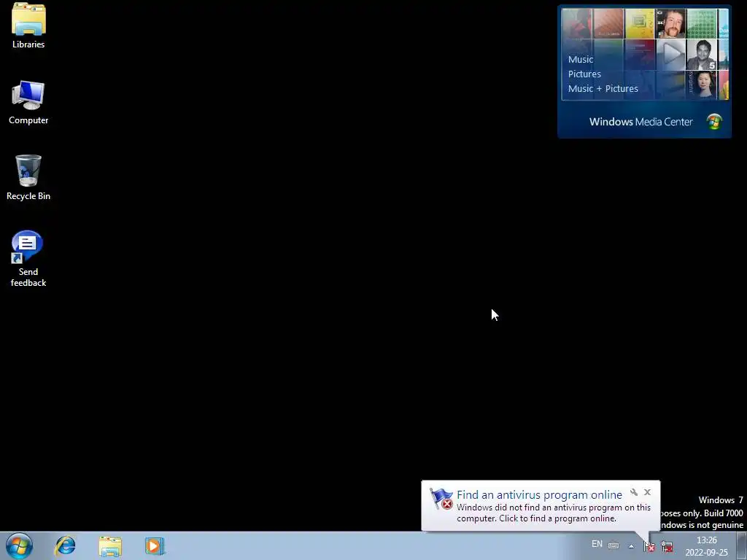Launch Internet Explorer from taskbar
The width and height of the screenshot is (747, 560).
tap(65, 545)
